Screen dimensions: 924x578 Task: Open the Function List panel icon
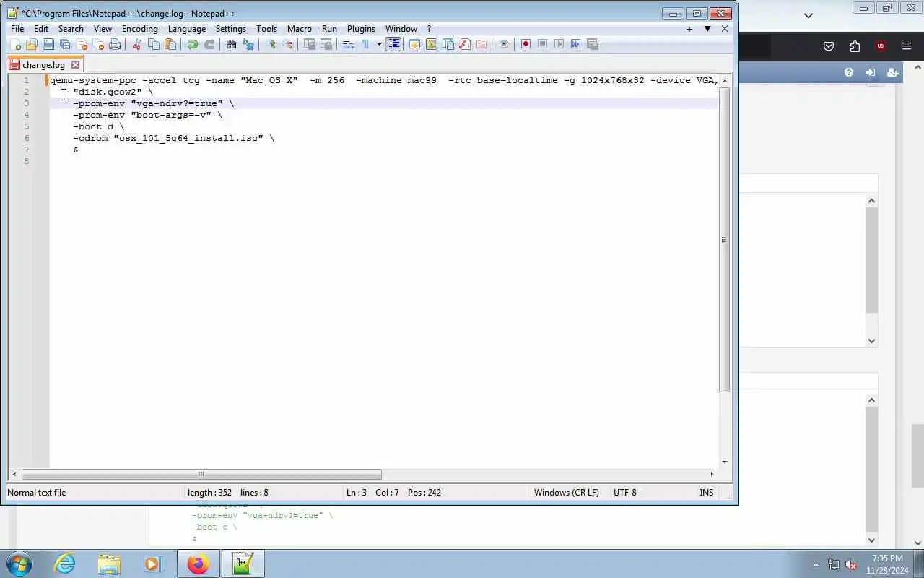[464, 44]
